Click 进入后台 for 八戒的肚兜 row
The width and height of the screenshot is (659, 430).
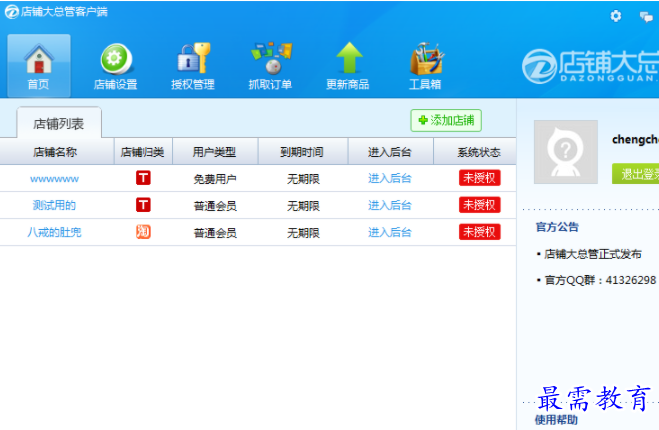coord(390,232)
